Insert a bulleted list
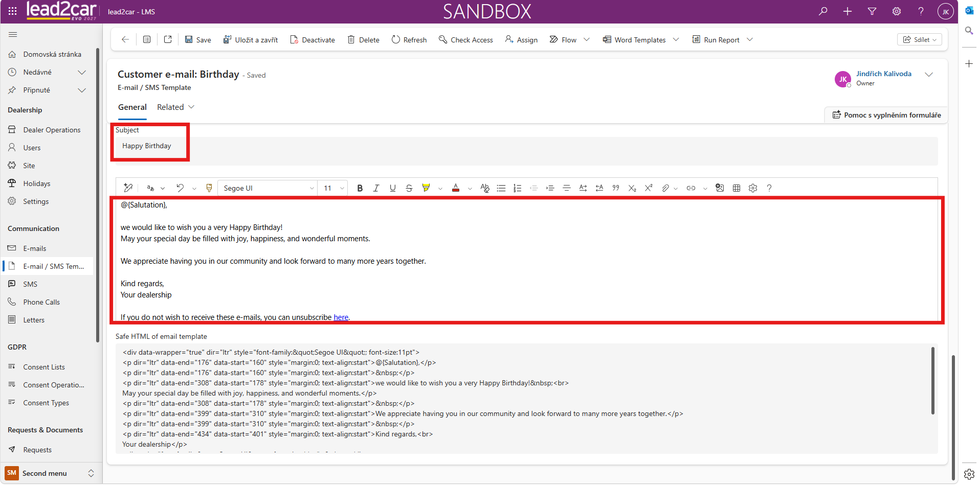 click(x=501, y=188)
